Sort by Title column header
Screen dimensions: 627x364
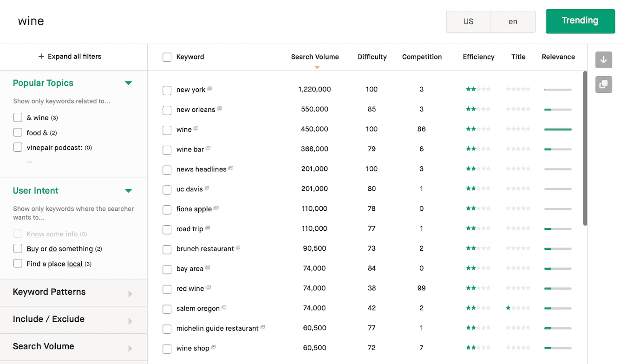pos(518,57)
